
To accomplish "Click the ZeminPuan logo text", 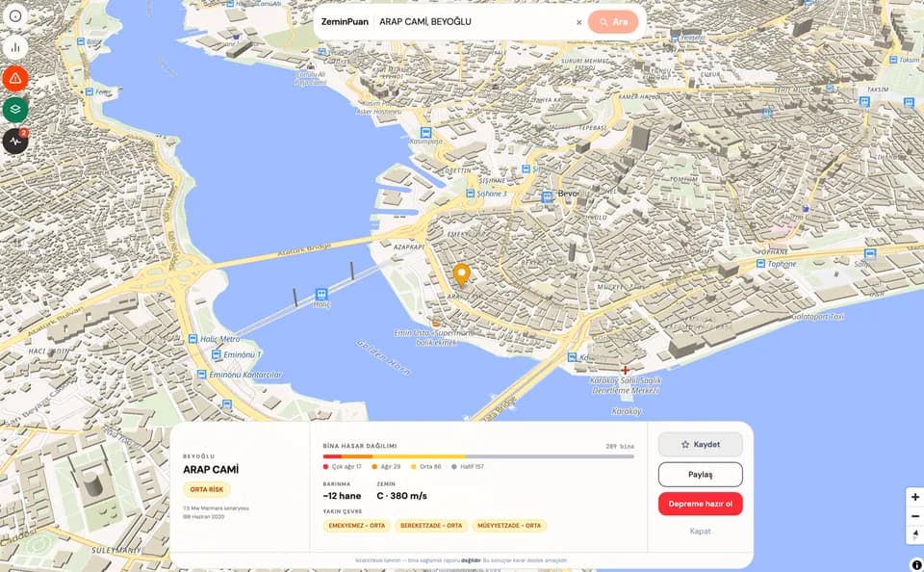I will click(x=345, y=22).
